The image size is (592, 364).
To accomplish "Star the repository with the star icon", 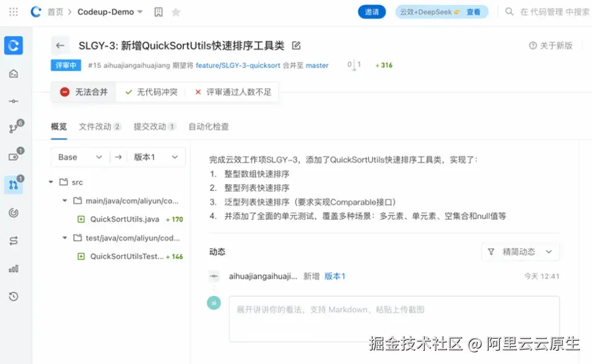I will [x=176, y=12].
